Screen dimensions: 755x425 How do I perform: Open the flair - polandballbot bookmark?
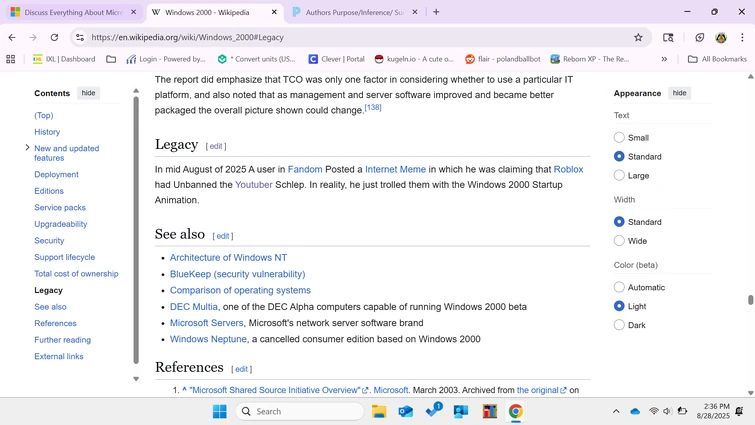[503, 59]
